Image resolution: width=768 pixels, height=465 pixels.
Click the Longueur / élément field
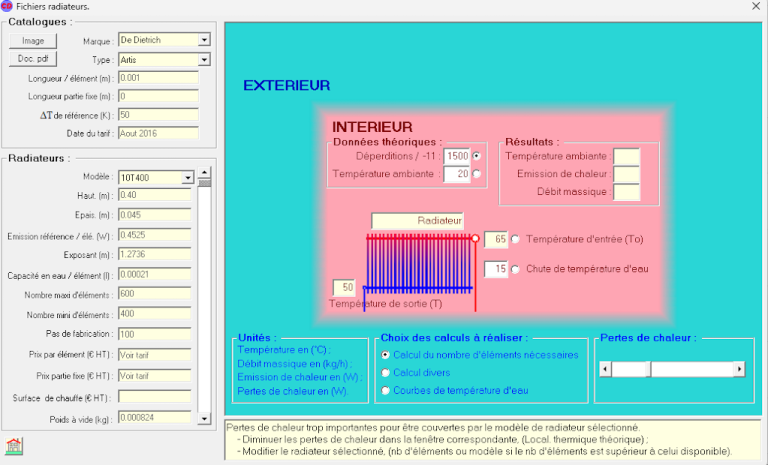coord(159,77)
